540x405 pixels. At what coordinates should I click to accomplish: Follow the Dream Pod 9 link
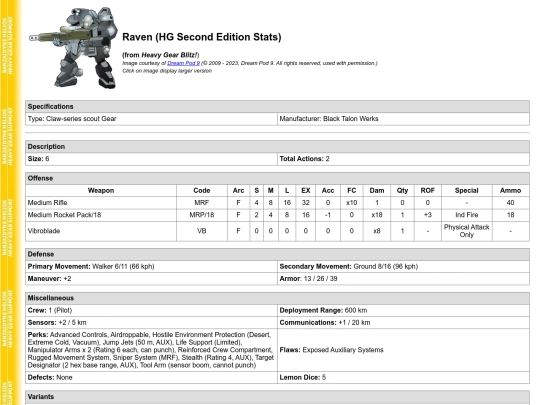click(x=183, y=63)
